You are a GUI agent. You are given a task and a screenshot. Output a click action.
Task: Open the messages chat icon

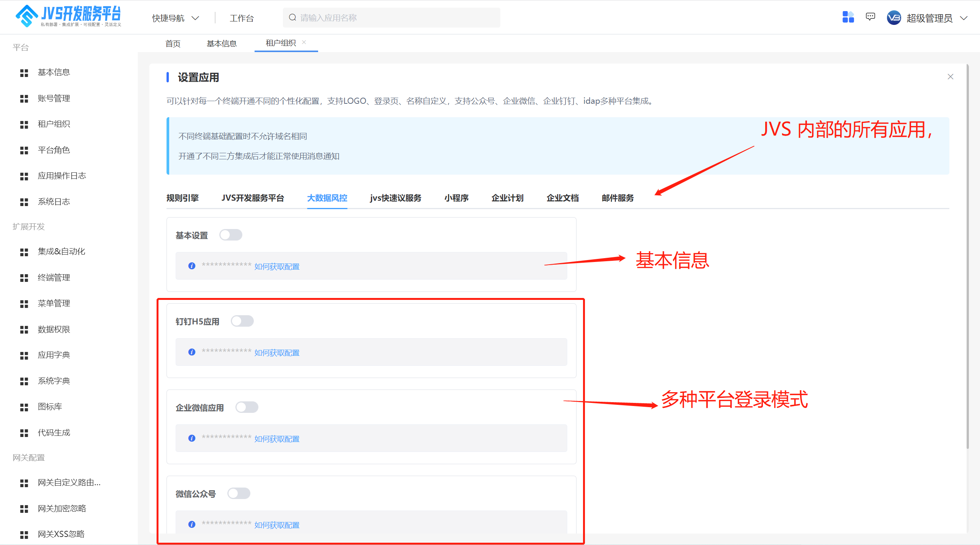(870, 17)
